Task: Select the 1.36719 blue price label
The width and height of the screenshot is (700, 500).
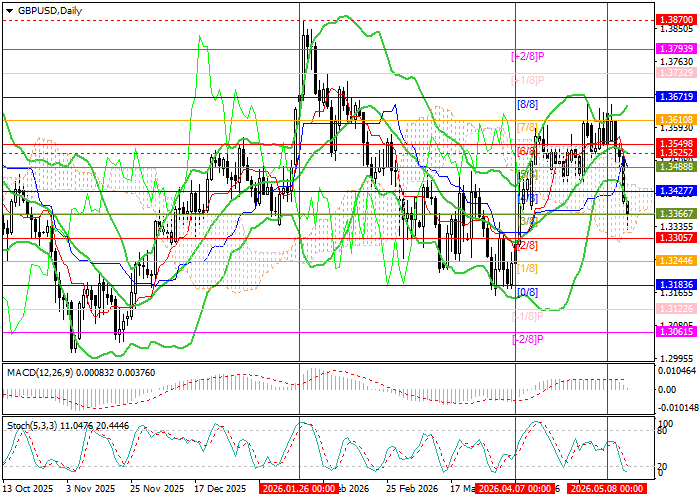Action: [678, 97]
